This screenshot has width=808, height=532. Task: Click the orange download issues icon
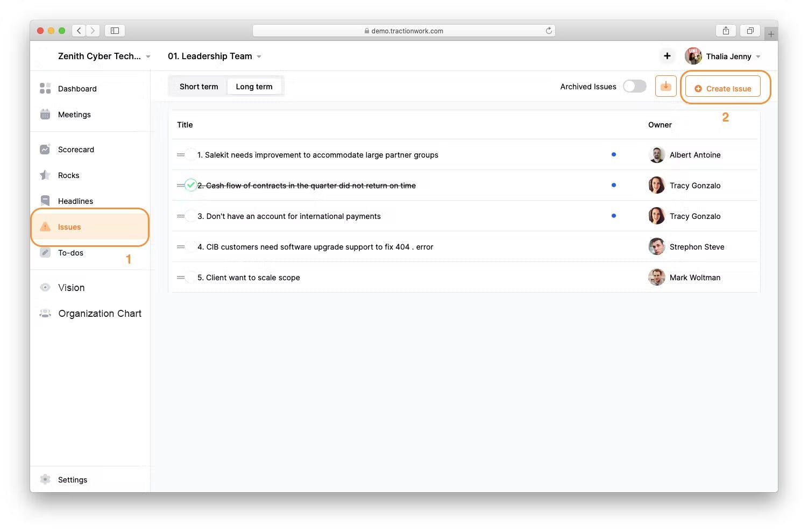click(665, 86)
